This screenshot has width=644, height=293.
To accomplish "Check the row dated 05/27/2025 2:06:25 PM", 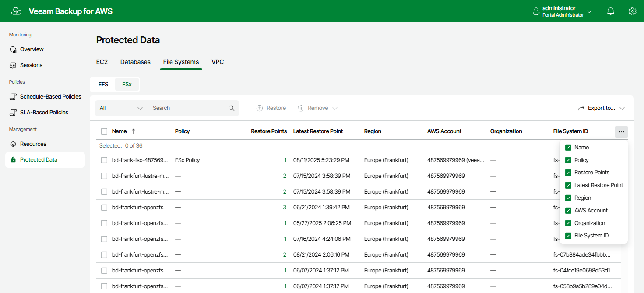I will pos(104,223).
